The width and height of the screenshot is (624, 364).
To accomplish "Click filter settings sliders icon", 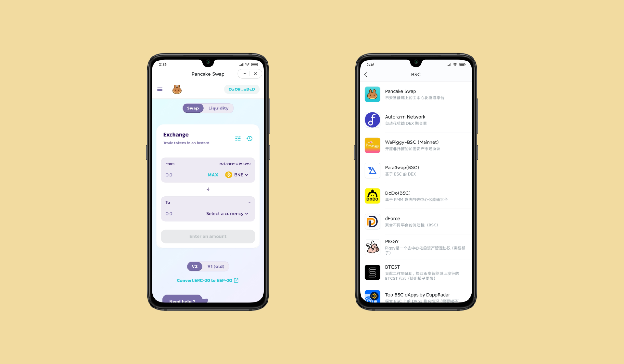I will (238, 138).
